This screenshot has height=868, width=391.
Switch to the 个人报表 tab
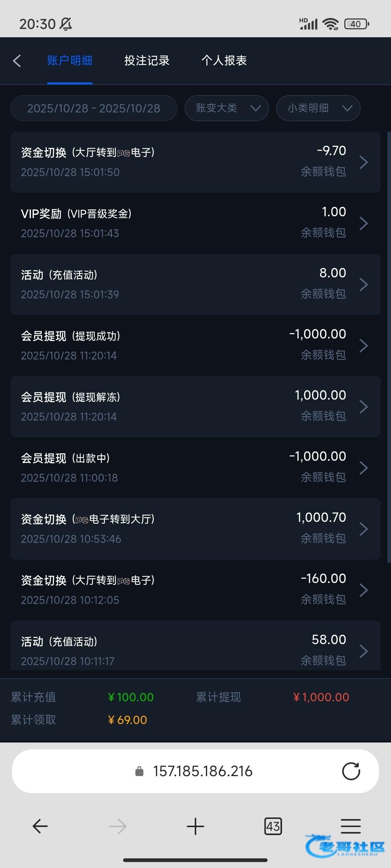(224, 61)
